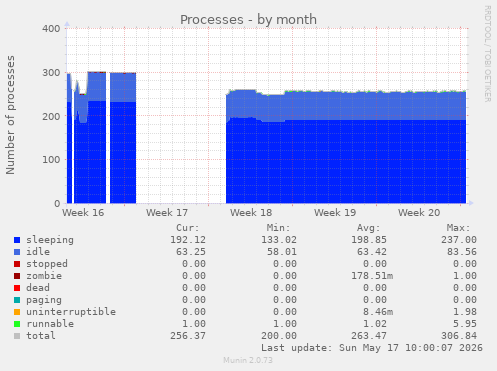Click the 'Avg:' column header
The width and height of the screenshot is (497, 371).
tap(368, 228)
